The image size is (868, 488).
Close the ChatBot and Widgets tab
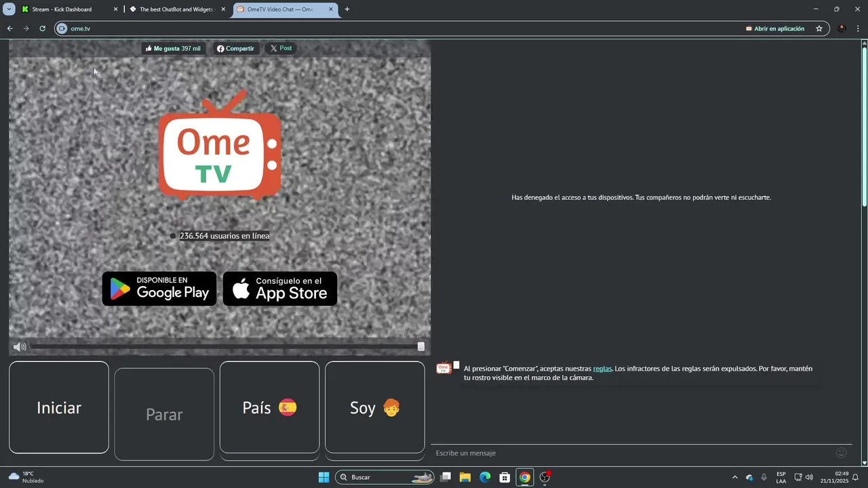223,9
